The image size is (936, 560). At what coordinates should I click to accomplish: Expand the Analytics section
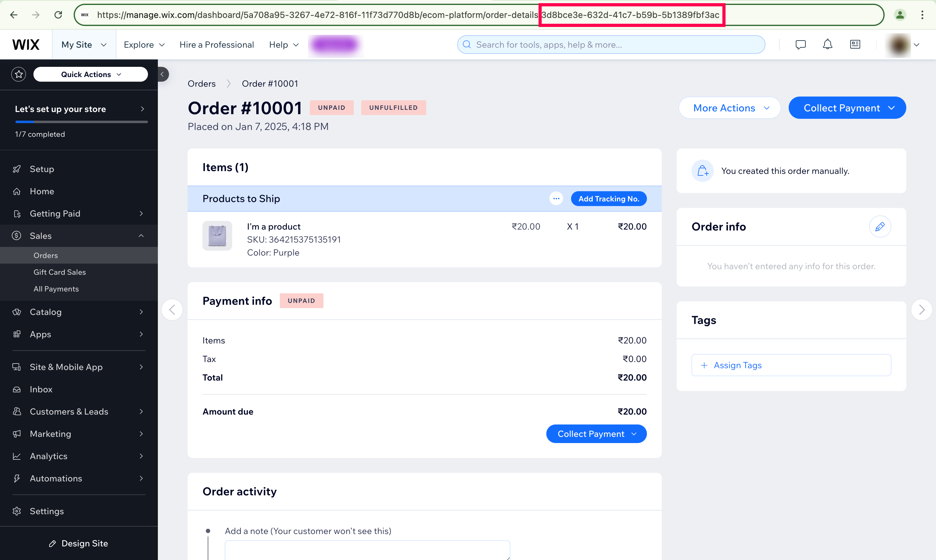tap(79, 456)
